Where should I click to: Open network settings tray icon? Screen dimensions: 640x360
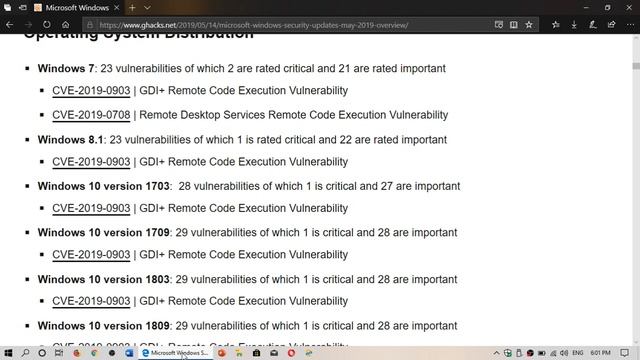(x=553, y=353)
